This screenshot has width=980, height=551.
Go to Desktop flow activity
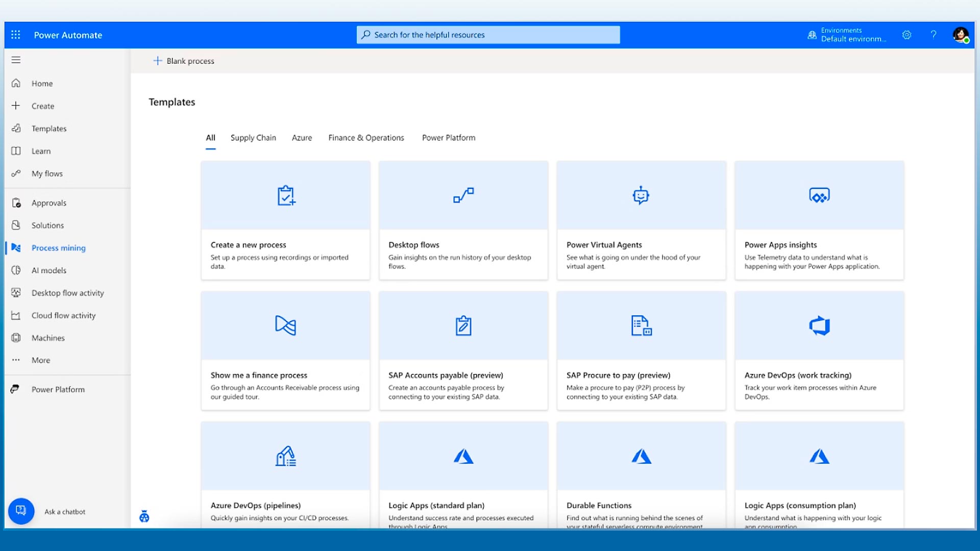67,293
